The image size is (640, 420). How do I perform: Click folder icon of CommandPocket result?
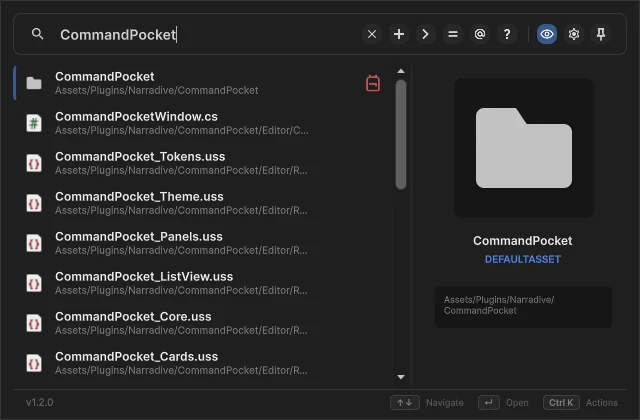[34, 83]
